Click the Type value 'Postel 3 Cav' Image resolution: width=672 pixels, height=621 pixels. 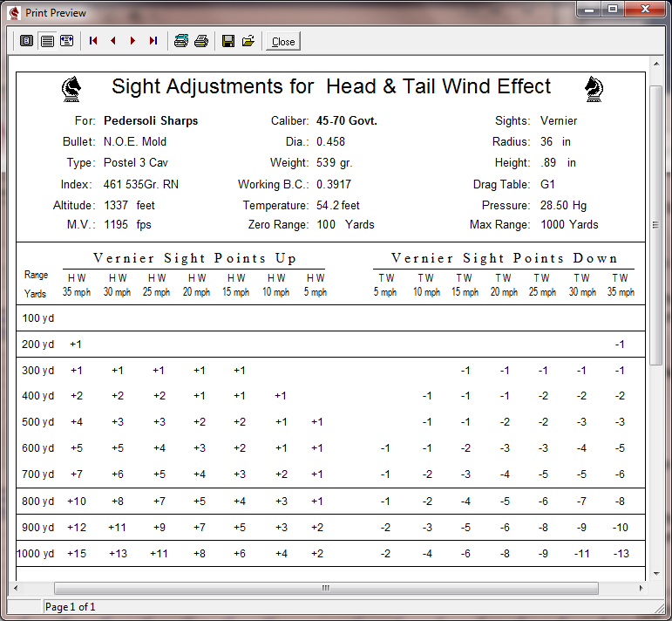136,163
